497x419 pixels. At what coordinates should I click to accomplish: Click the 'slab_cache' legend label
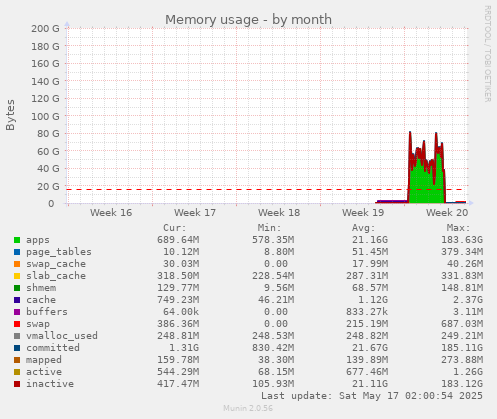click(x=56, y=276)
